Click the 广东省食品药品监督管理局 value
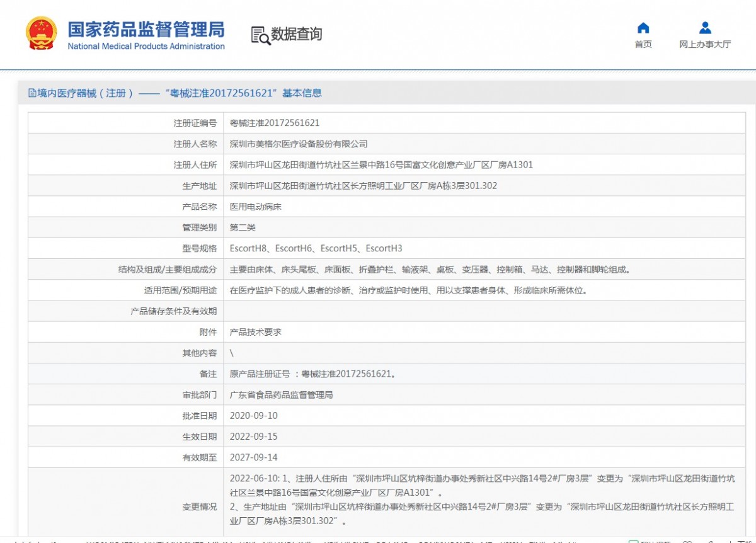 click(x=281, y=395)
